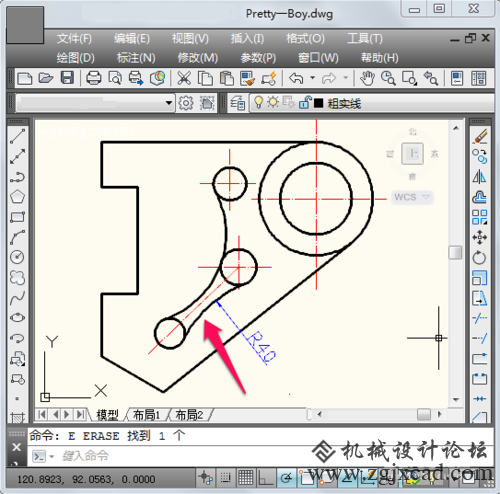Click the Undo arrow icon

click(x=296, y=79)
